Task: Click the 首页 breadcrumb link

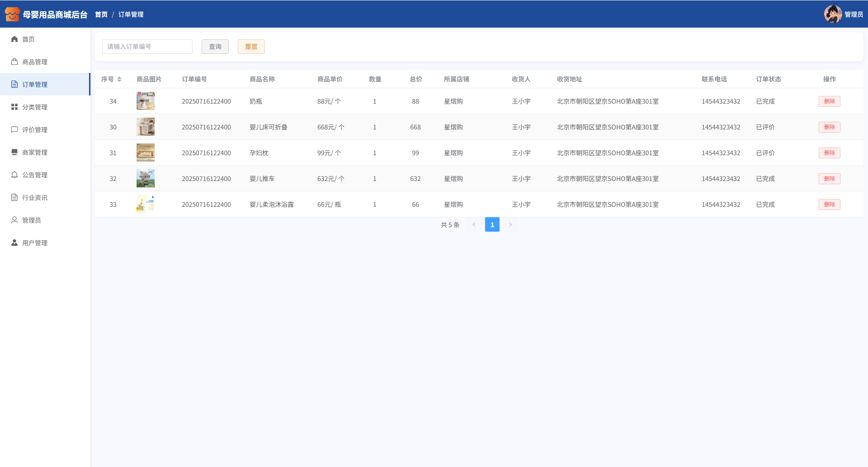Action: tap(101, 14)
